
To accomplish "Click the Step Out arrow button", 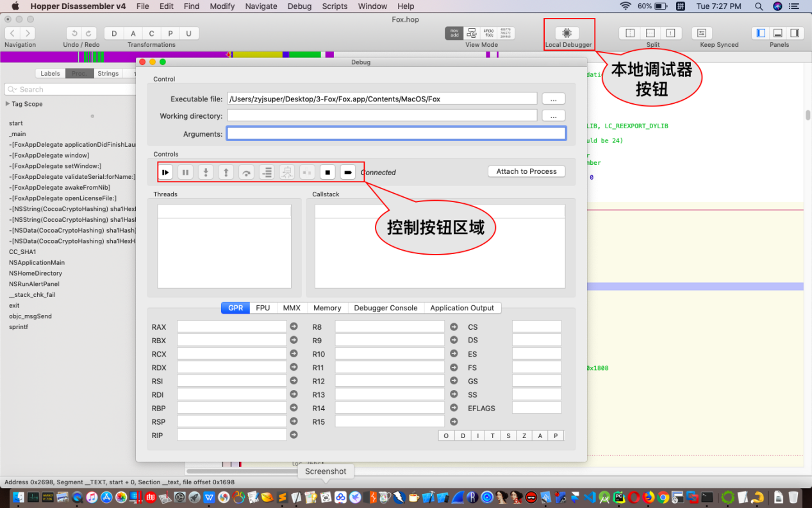I will pyautogui.click(x=226, y=172).
